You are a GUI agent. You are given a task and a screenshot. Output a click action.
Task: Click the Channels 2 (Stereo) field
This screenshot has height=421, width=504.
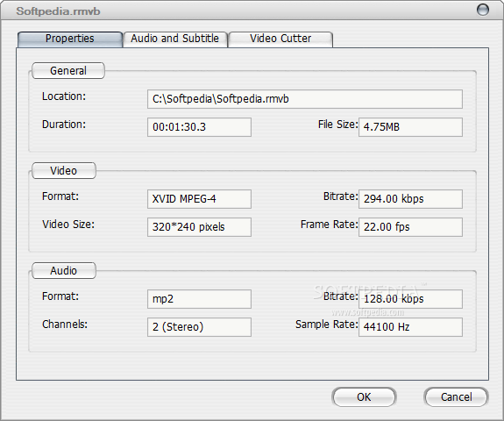199,327
